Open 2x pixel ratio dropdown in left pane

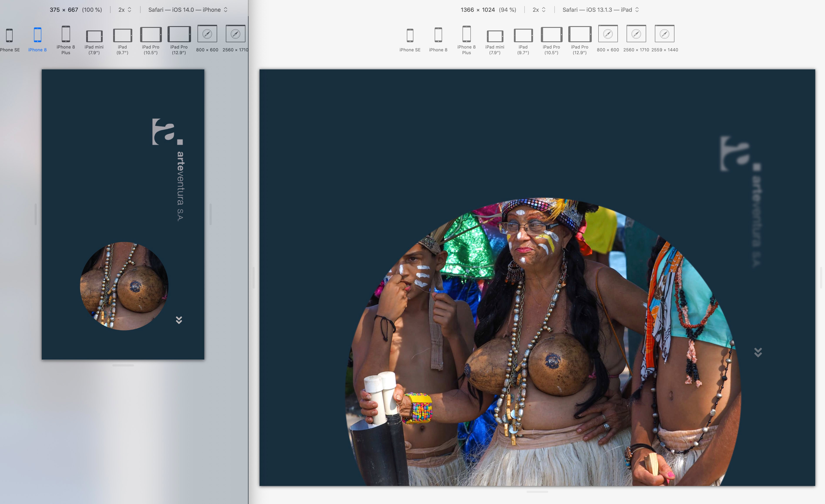point(124,10)
